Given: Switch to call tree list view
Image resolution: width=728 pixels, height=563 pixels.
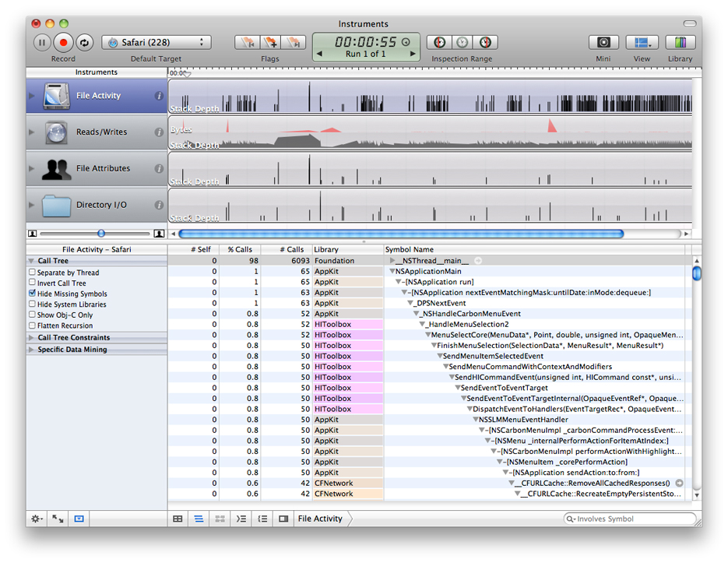Looking at the screenshot, I should (199, 519).
